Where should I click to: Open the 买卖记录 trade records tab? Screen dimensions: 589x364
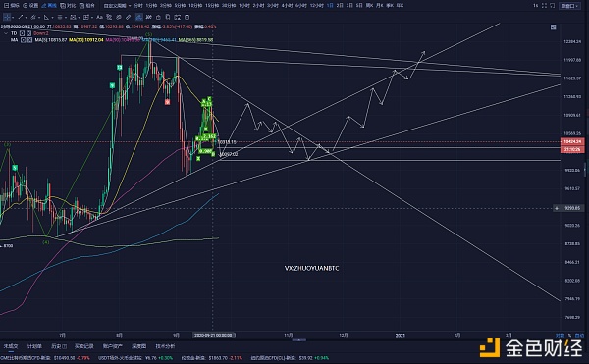(x=83, y=346)
